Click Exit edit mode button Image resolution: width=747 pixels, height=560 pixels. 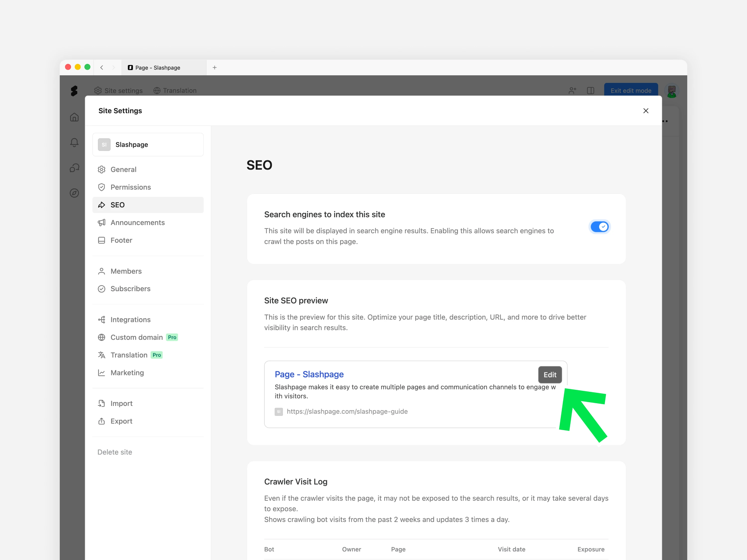(x=630, y=90)
